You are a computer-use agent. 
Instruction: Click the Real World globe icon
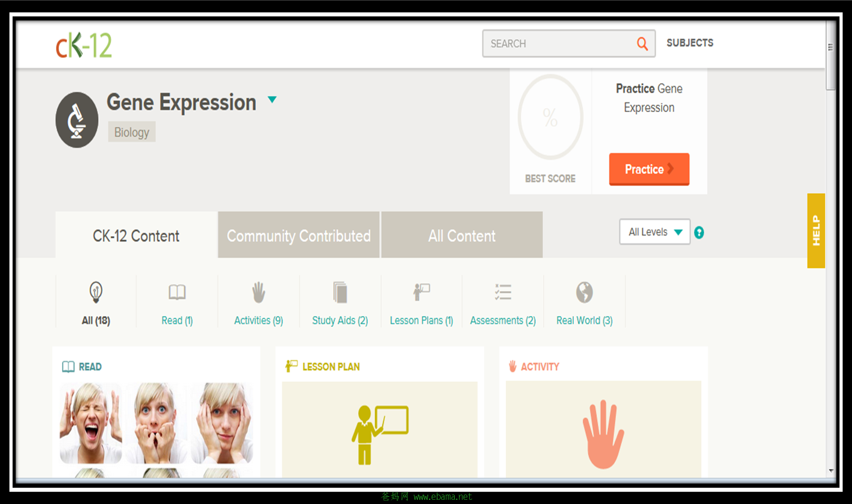click(584, 293)
